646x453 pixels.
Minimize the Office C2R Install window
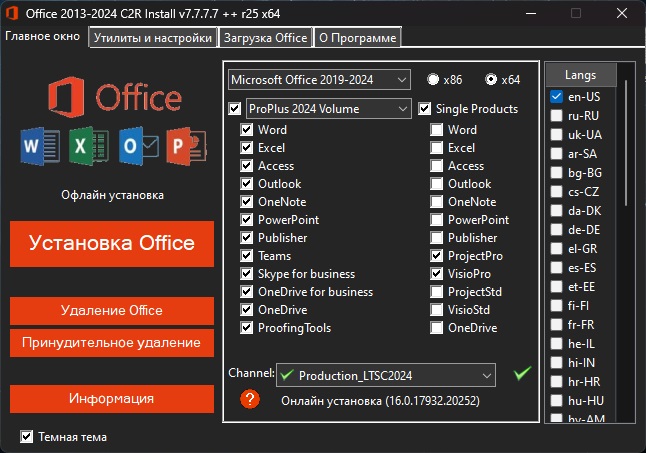coord(531,13)
